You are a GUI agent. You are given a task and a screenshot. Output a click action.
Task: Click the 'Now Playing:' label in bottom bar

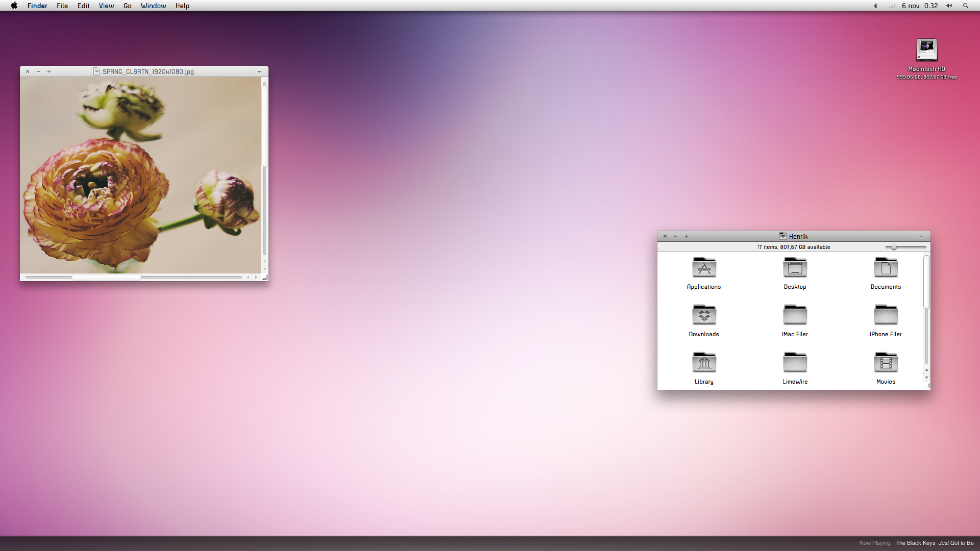[875, 543]
